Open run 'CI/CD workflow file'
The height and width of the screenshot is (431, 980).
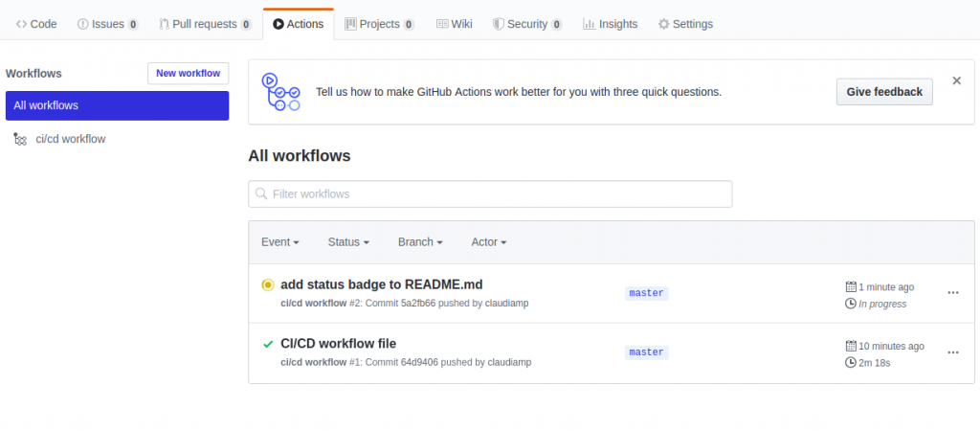click(338, 344)
